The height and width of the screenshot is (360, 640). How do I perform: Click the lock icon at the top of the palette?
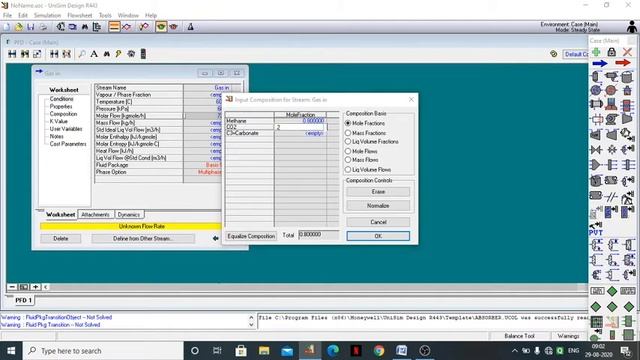pos(611,52)
